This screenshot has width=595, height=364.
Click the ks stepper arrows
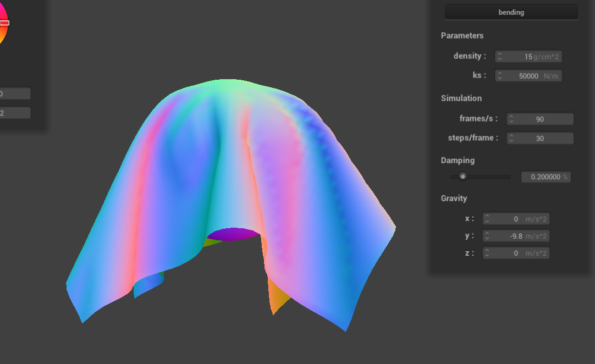pos(499,76)
